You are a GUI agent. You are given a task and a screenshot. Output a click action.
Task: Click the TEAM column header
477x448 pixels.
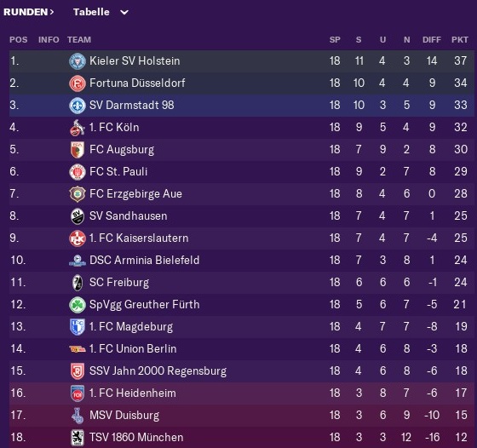(x=79, y=40)
